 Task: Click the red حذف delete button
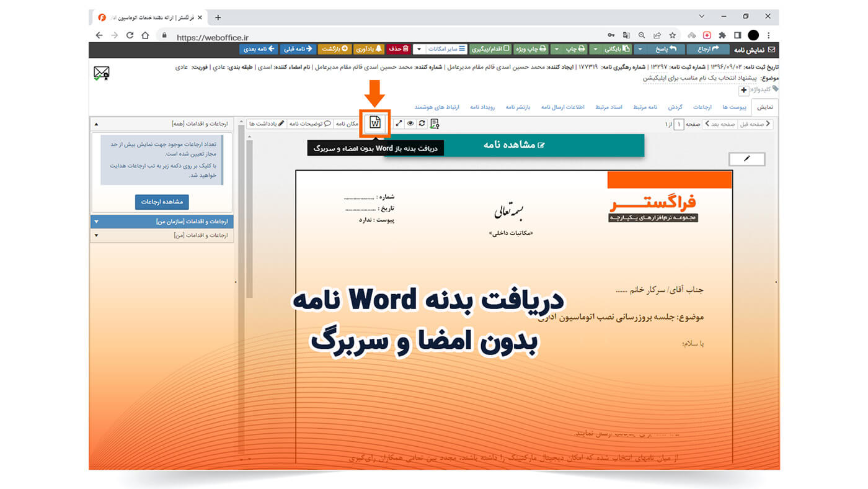399,50
